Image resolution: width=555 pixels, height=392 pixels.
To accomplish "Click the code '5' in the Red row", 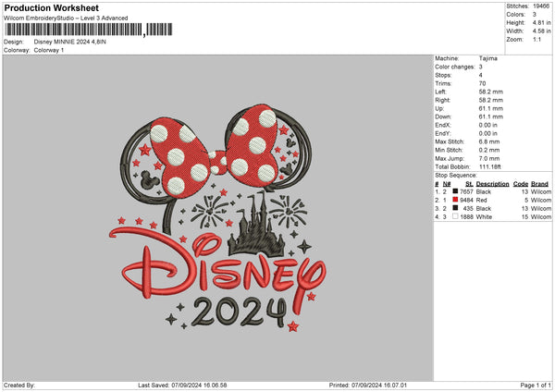I will coord(526,201).
